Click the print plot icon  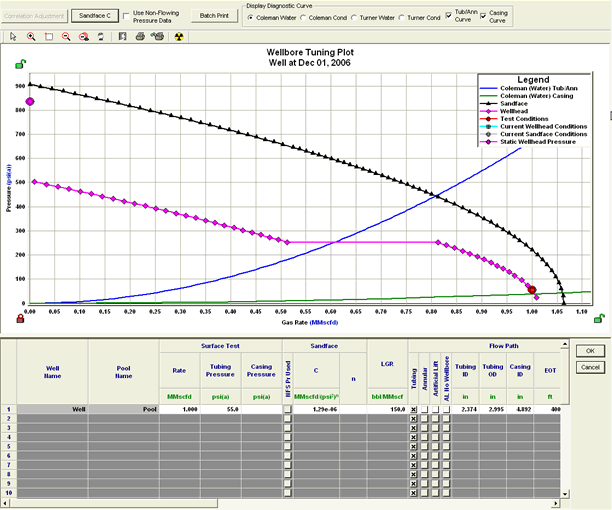[140, 36]
